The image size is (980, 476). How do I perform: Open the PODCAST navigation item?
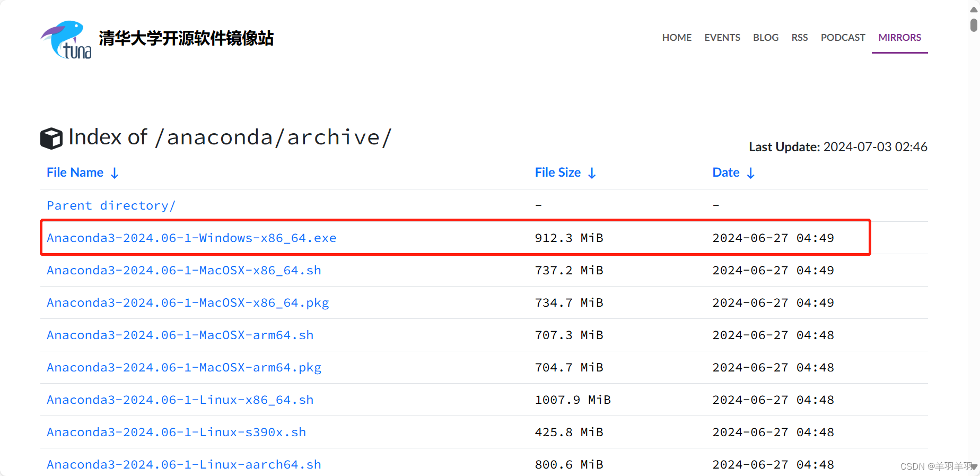pos(843,38)
